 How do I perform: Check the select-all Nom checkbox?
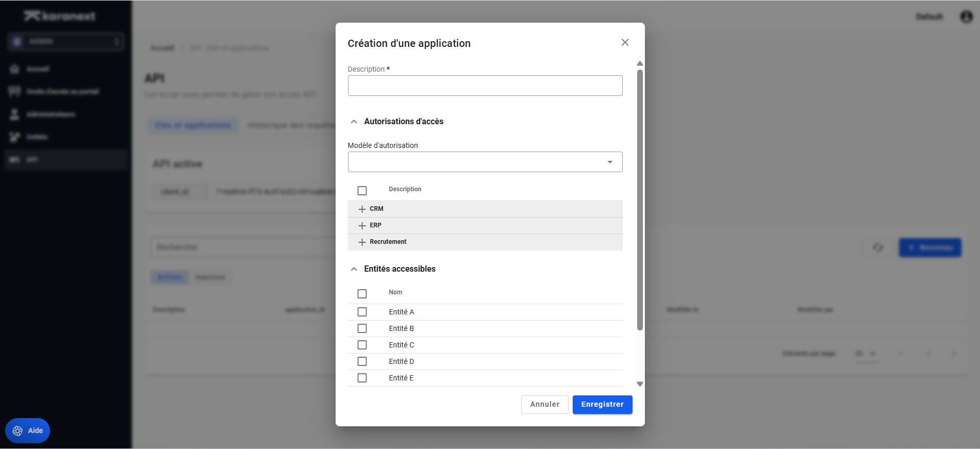click(x=362, y=294)
